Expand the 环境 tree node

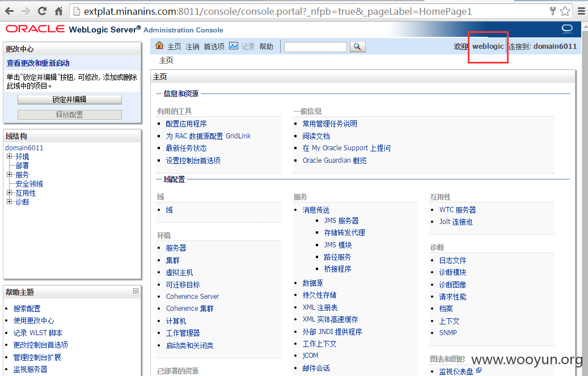(x=10, y=156)
